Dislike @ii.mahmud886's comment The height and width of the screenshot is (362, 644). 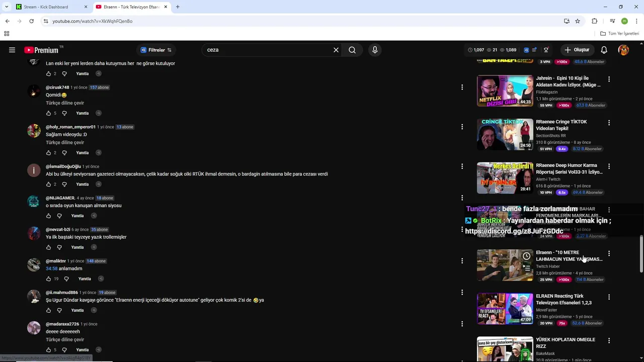click(x=59, y=310)
